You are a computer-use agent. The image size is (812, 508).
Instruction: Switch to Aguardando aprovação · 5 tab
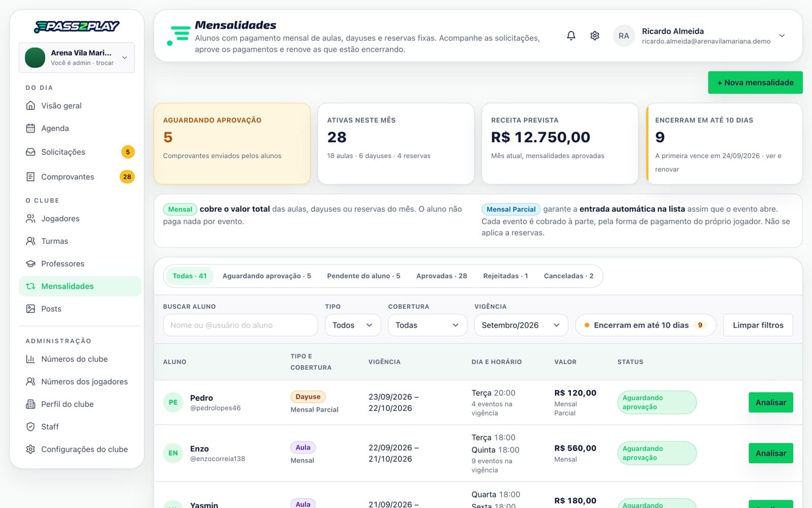267,276
